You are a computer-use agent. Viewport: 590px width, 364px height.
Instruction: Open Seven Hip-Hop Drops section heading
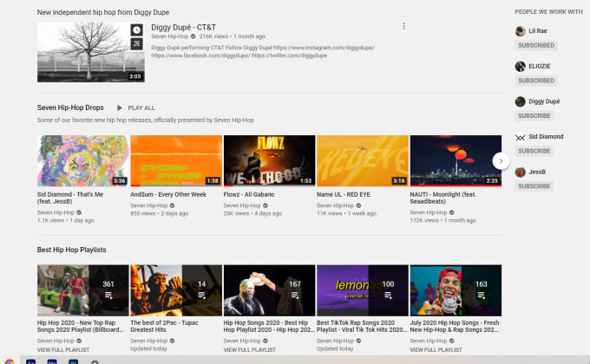(x=70, y=107)
